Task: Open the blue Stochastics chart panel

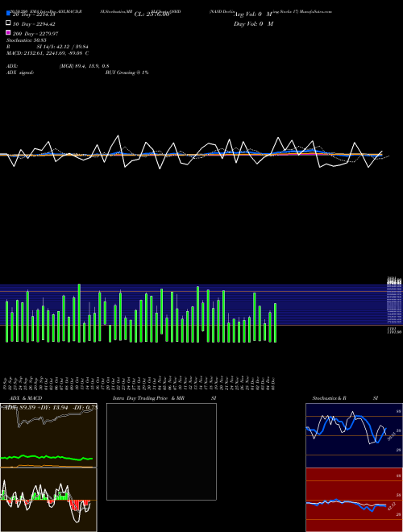Action: coord(354,435)
